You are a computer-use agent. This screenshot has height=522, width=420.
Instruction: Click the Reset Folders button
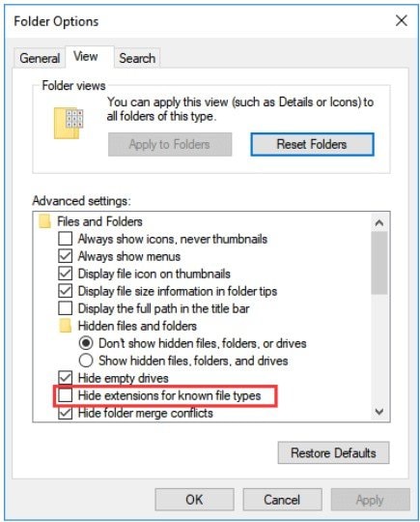click(312, 144)
